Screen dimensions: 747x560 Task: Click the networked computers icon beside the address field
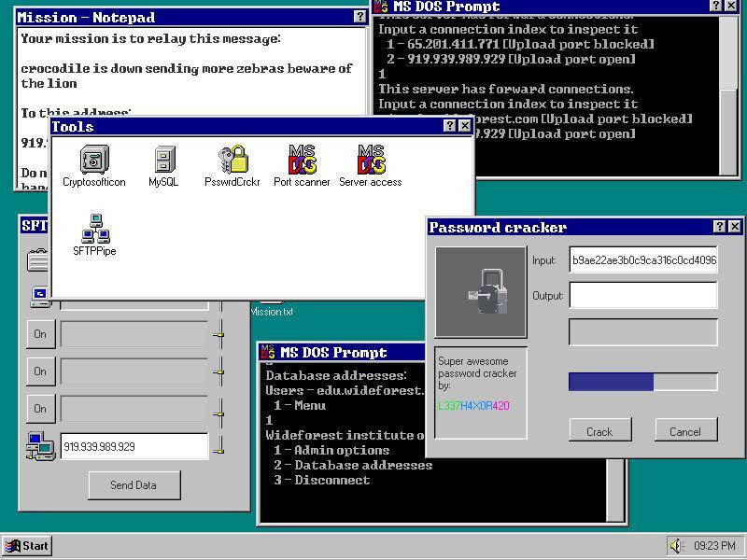tap(41, 446)
